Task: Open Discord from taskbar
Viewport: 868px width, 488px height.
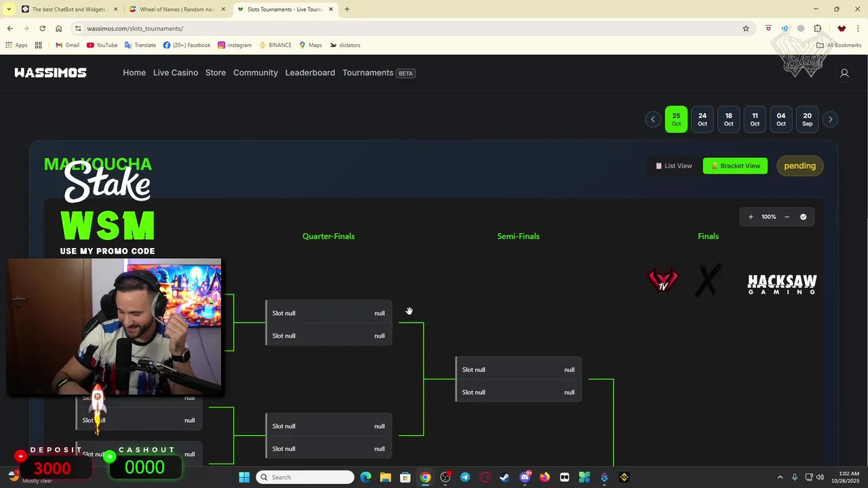Action: tap(524, 477)
